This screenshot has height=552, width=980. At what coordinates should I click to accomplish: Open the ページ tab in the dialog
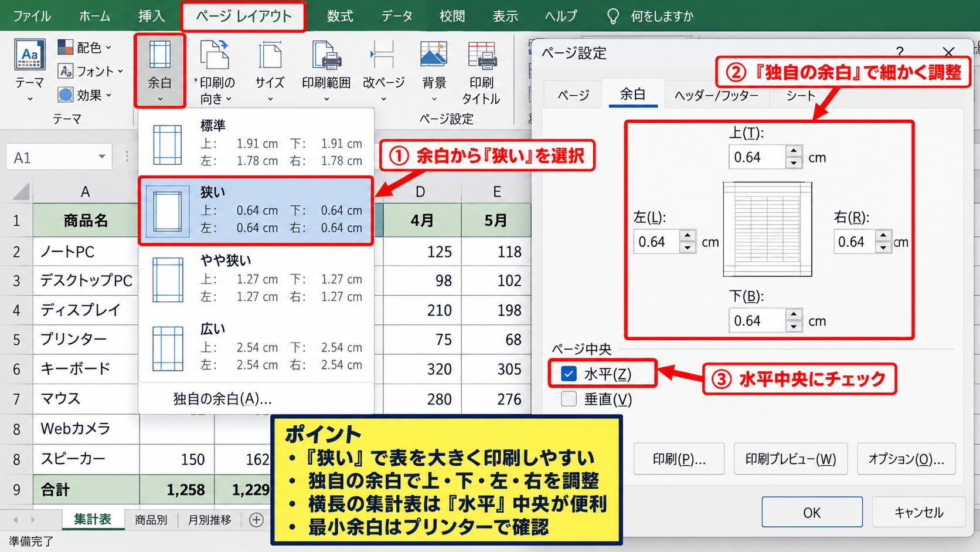click(x=573, y=95)
